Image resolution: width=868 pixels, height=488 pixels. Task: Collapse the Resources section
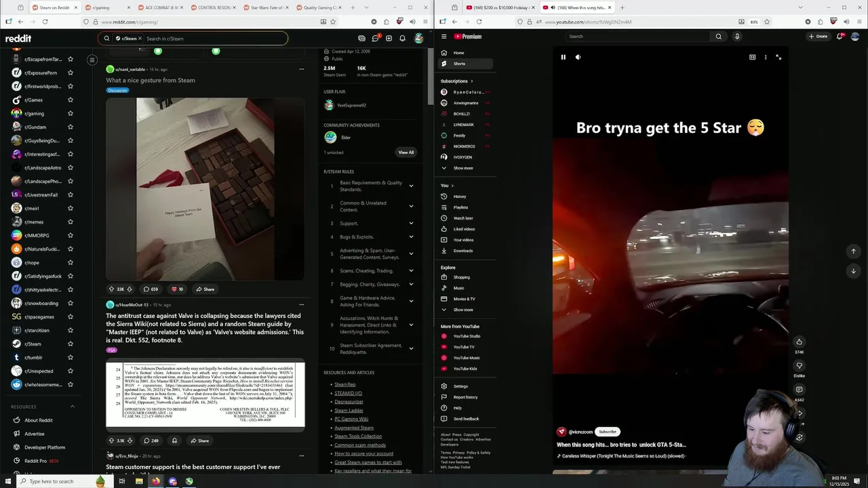tap(73, 407)
